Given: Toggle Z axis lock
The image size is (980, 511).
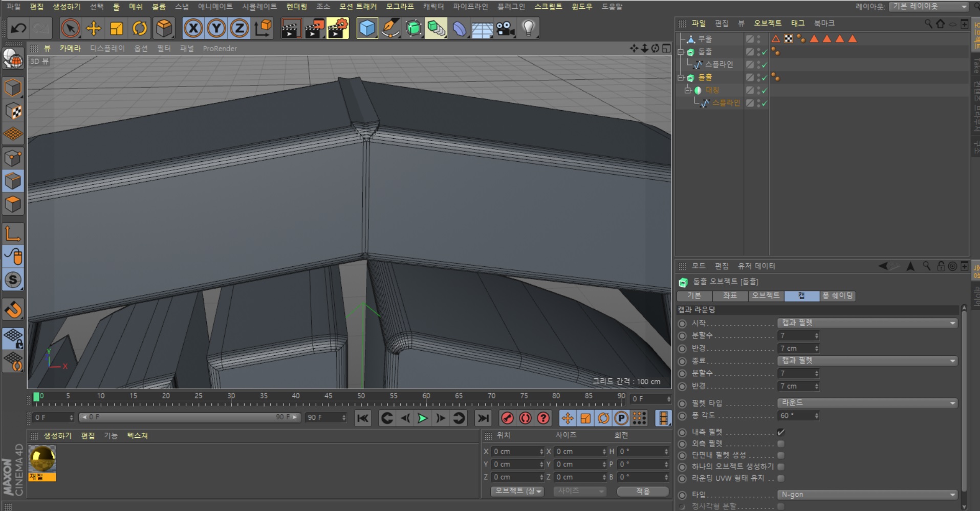Looking at the screenshot, I should tap(239, 29).
